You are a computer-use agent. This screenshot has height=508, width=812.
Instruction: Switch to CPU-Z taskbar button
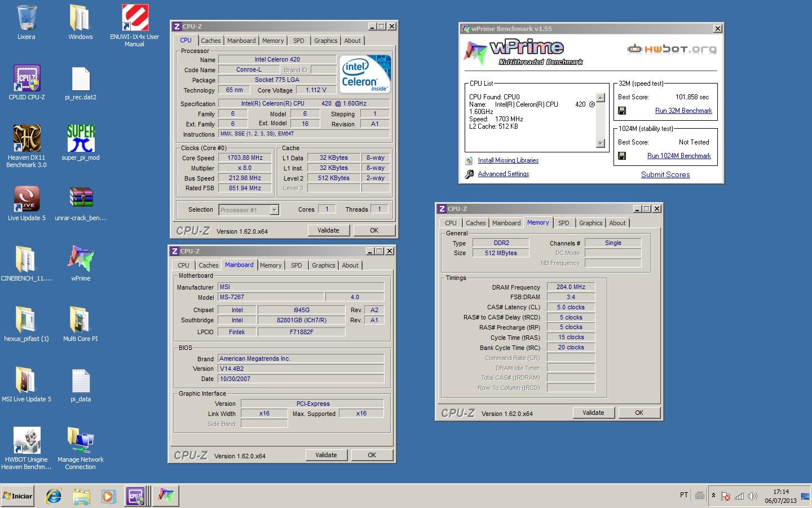[x=136, y=496]
